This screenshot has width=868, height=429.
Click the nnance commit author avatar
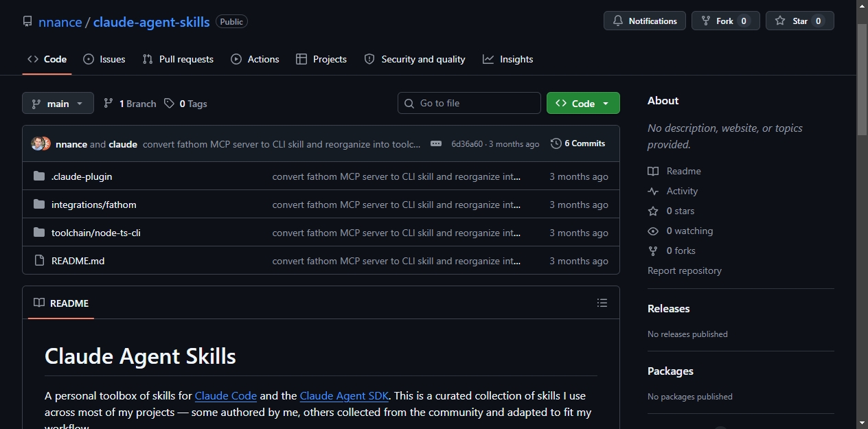[x=38, y=143]
